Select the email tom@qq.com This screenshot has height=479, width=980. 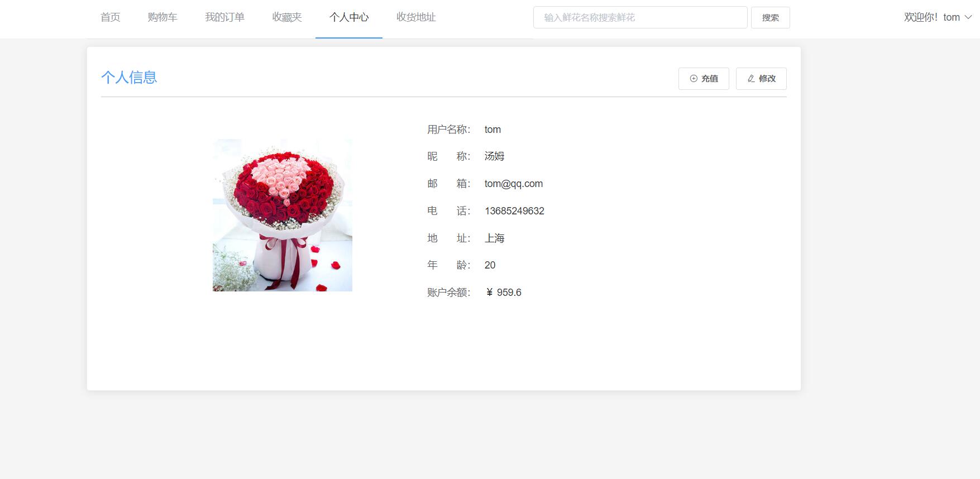(514, 184)
